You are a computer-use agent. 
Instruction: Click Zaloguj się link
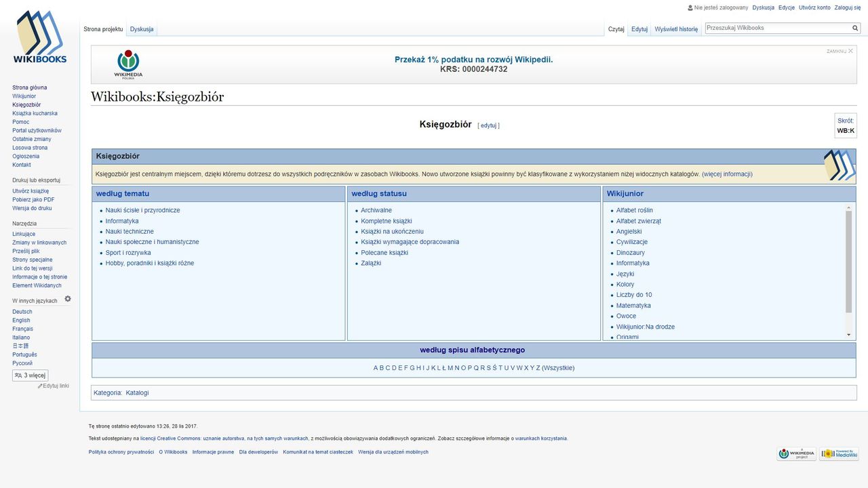[x=848, y=7]
